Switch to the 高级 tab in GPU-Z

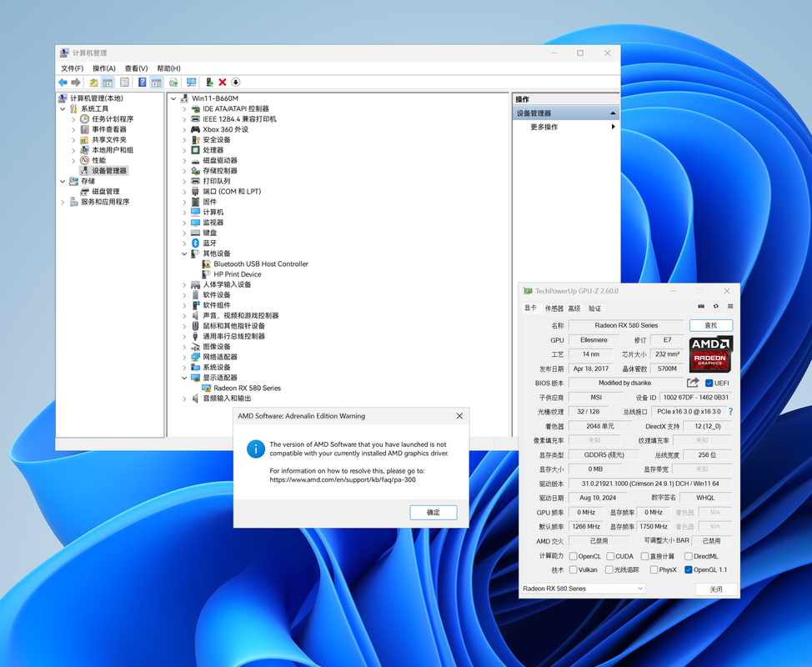click(574, 308)
